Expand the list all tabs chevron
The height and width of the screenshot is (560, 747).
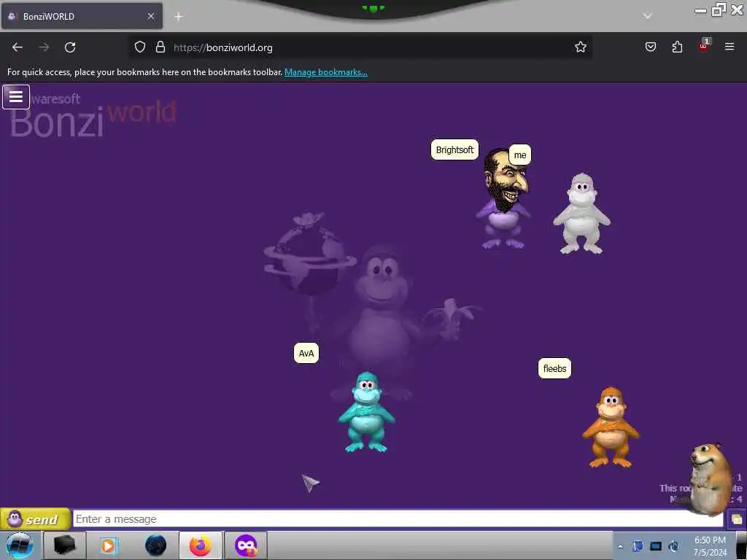[648, 16]
